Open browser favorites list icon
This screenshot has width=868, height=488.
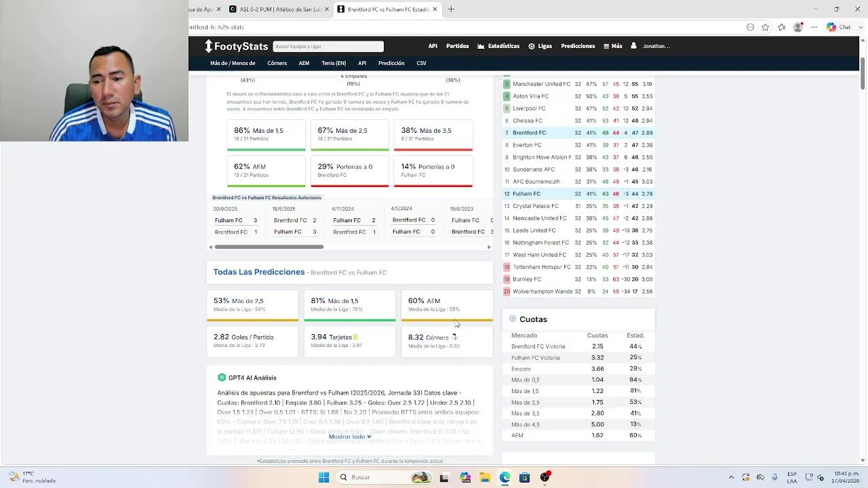(x=782, y=27)
